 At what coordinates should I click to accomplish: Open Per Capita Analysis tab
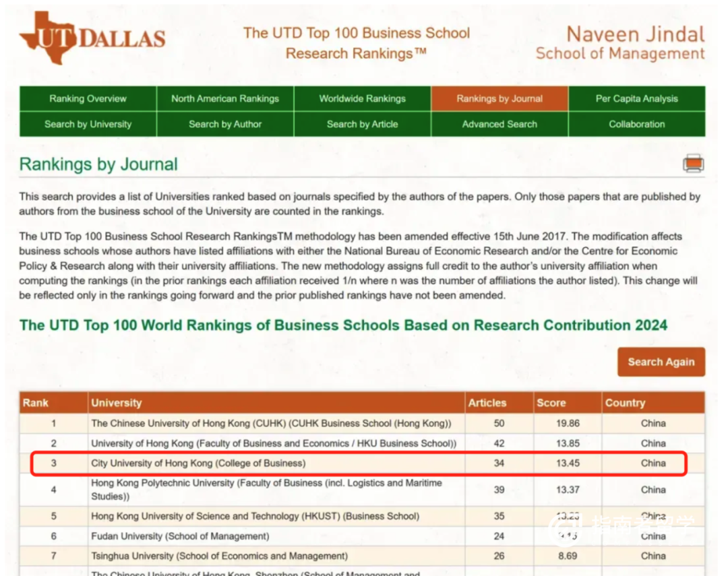click(x=637, y=99)
